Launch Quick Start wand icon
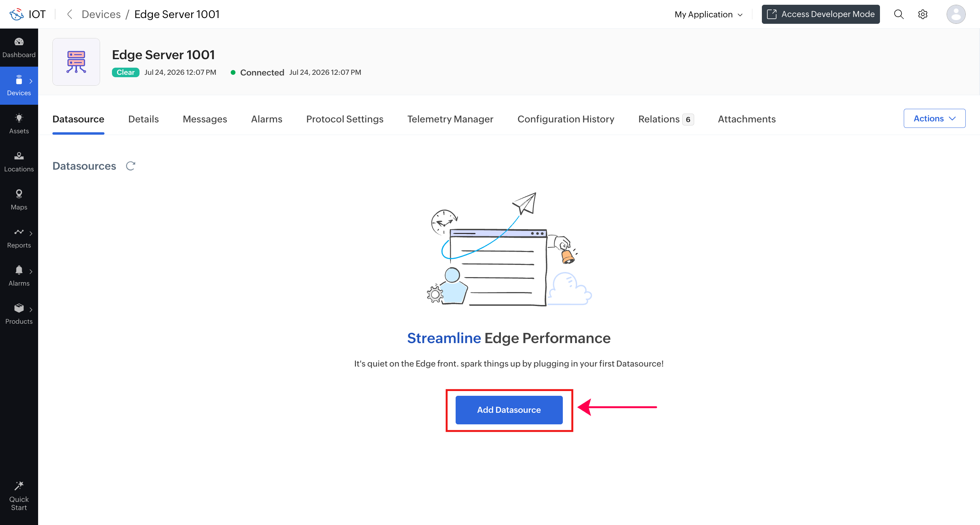This screenshot has height=525, width=980. [x=19, y=486]
